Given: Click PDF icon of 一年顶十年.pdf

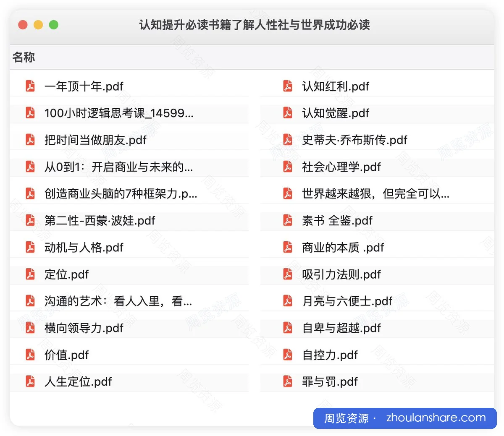Looking at the screenshot, I should pos(30,86).
